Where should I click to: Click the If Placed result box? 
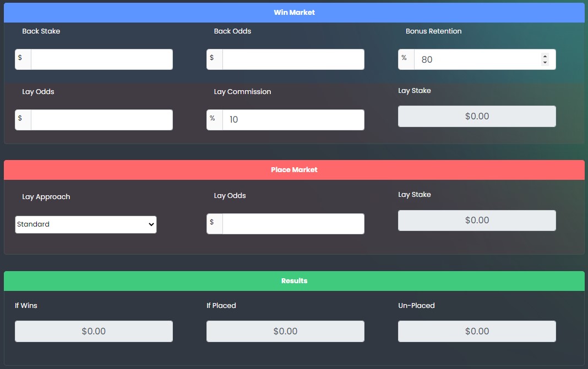[x=285, y=331]
